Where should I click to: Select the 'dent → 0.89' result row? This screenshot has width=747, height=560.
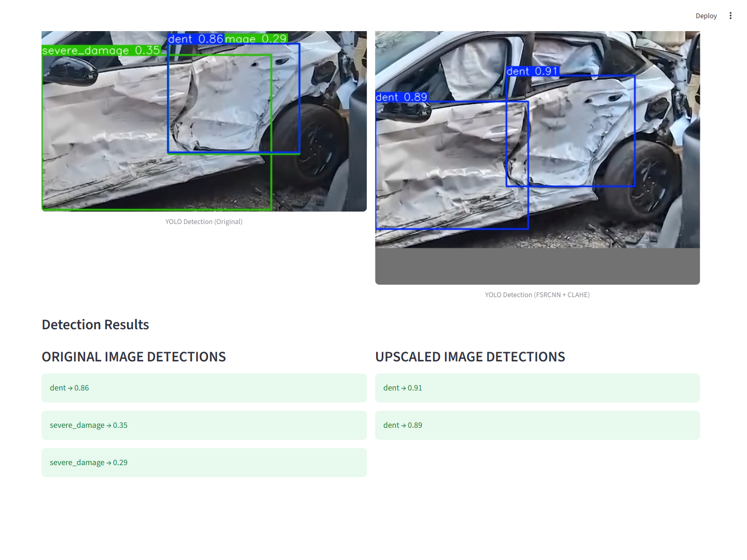point(537,425)
